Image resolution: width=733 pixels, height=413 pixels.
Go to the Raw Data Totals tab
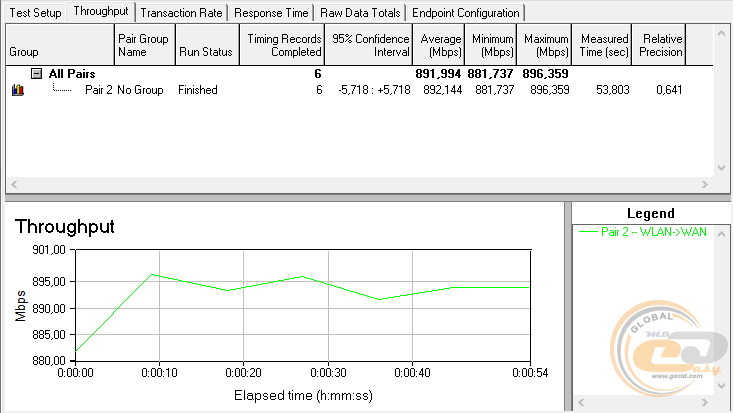pos(360,13)
